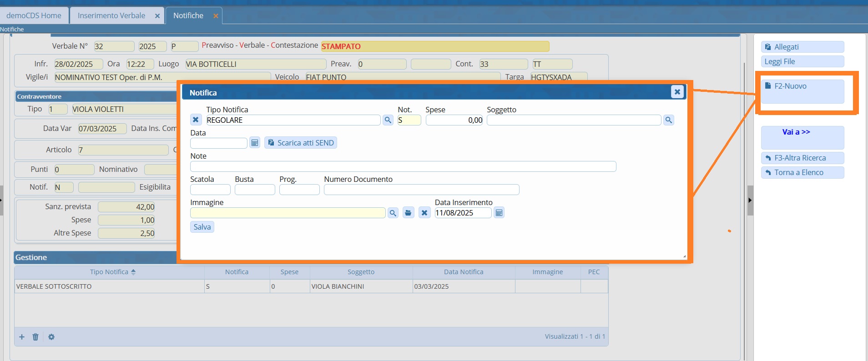The image size is (868, 361).
Task: Switch to the demoCDS Home tab
Action: [34, 15]
